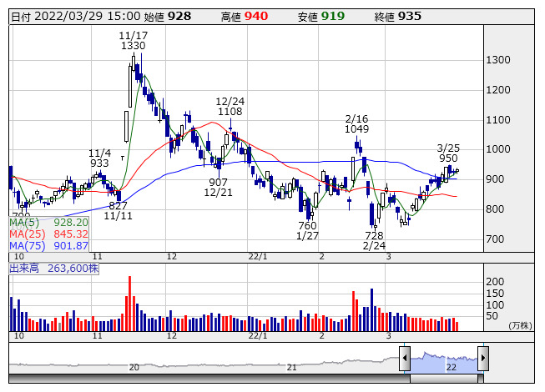
Task: Click the MA(5) 928.20 legend entry
Action: (48, 222)
